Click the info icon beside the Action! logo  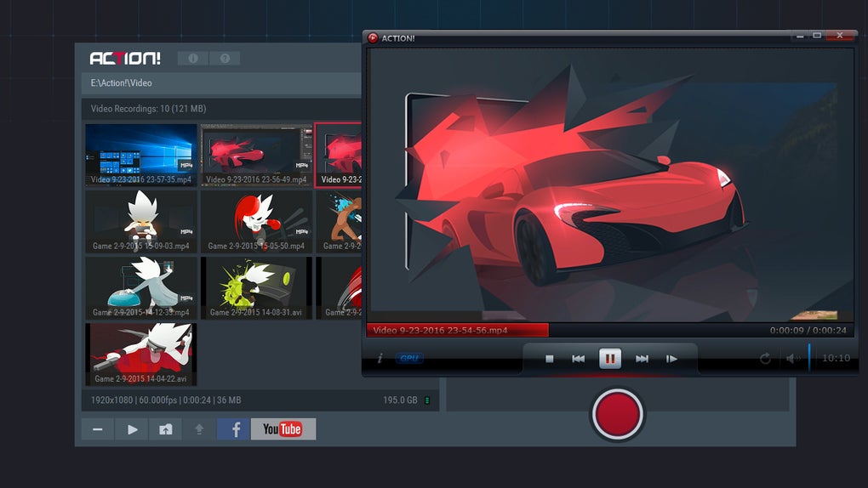[193, 58]
